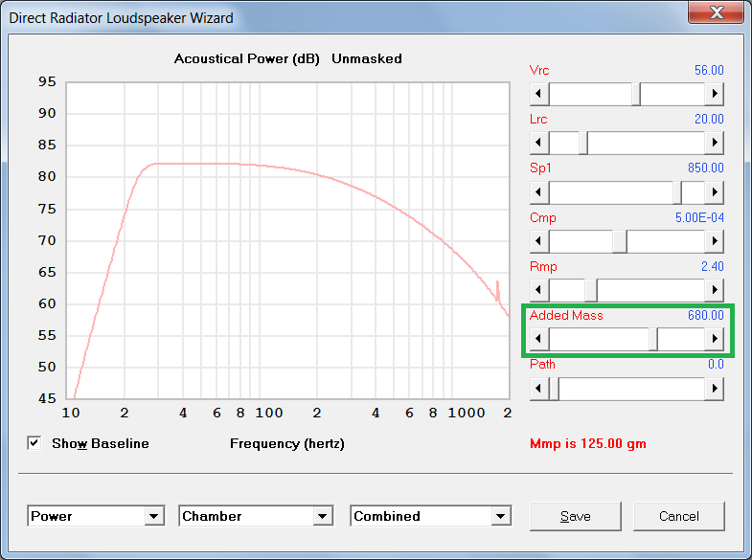
Task: Click the right arrow of the Vrc slider
Action: (714, 94)
